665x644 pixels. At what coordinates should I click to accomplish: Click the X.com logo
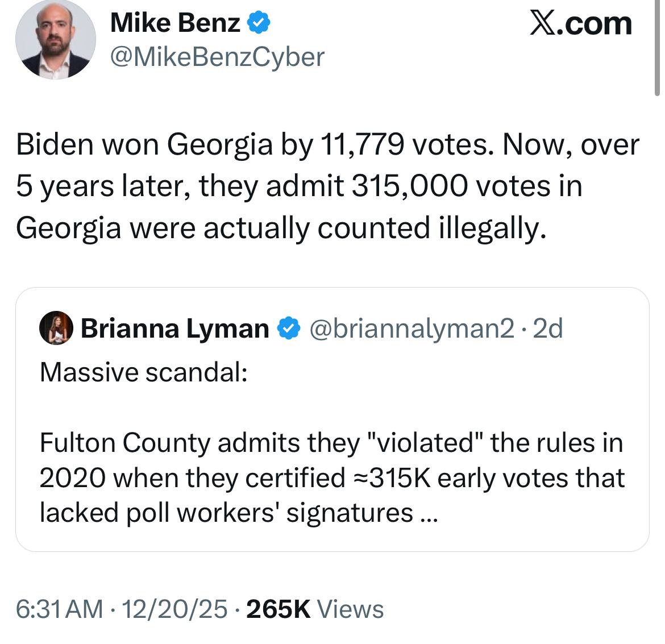[580, 24]
